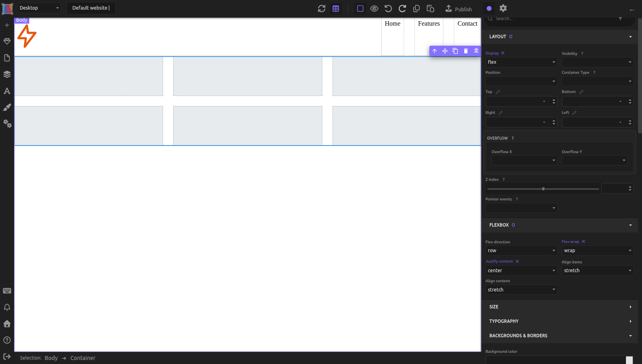Open the typography A icon in sidebar

point(7,91)
